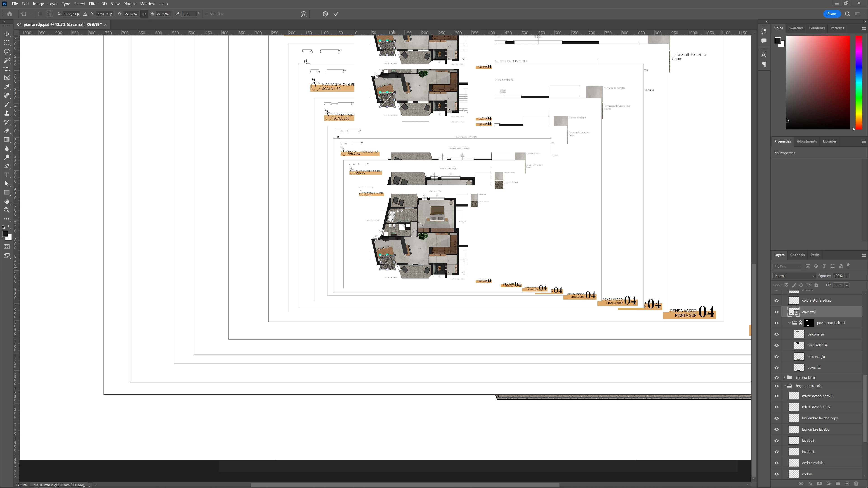Select the Eyedropper tool

coord(7,87)
